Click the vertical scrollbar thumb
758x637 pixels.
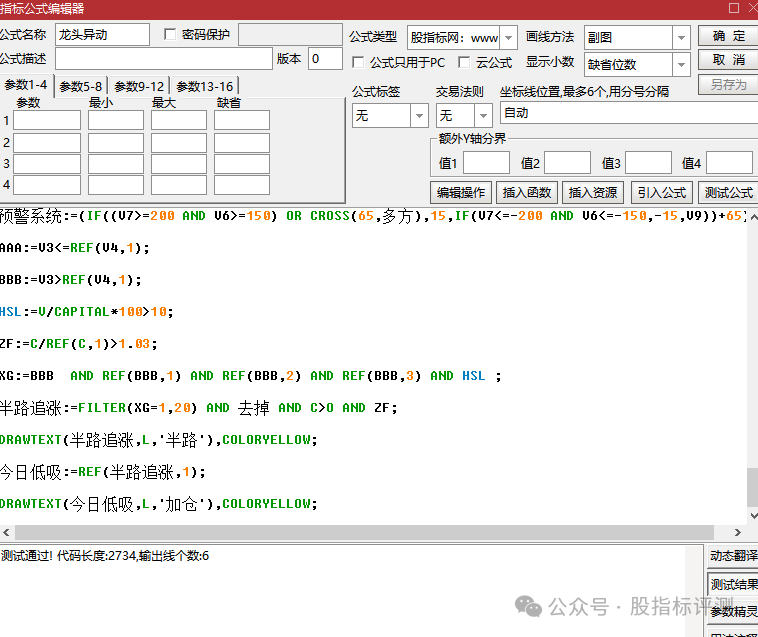point(753,487)
